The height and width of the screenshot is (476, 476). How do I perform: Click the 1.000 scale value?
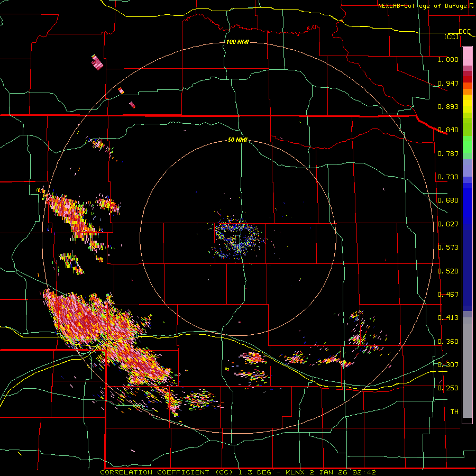click(448, 59)
